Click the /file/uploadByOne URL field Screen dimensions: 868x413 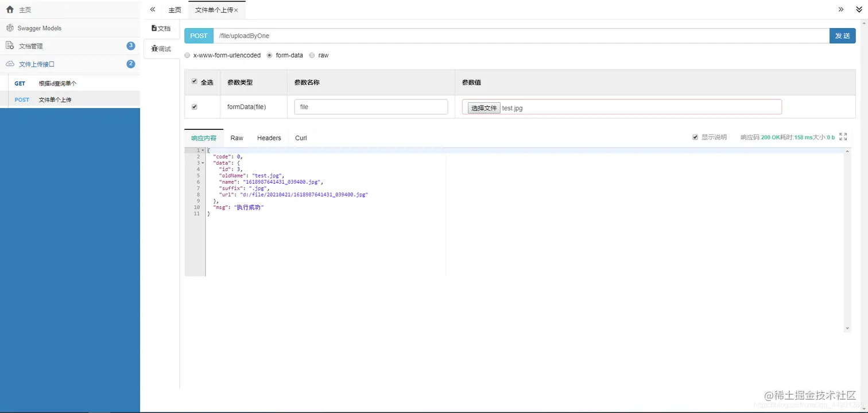coord(521,36)
